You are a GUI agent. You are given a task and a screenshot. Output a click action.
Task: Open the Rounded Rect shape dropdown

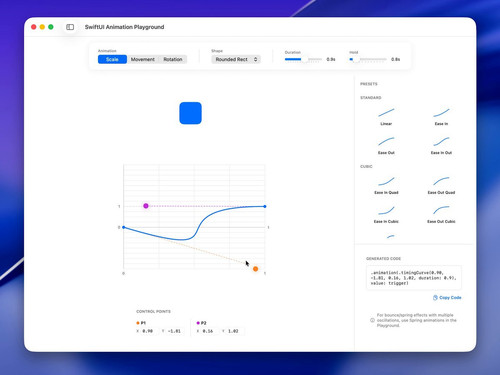tap(236, 59)
